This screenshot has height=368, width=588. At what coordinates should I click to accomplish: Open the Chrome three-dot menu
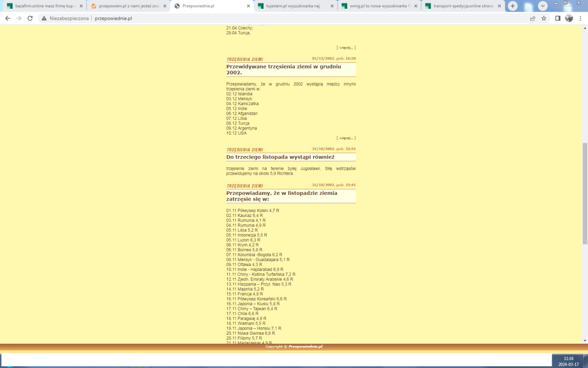[x=580, y=18]
